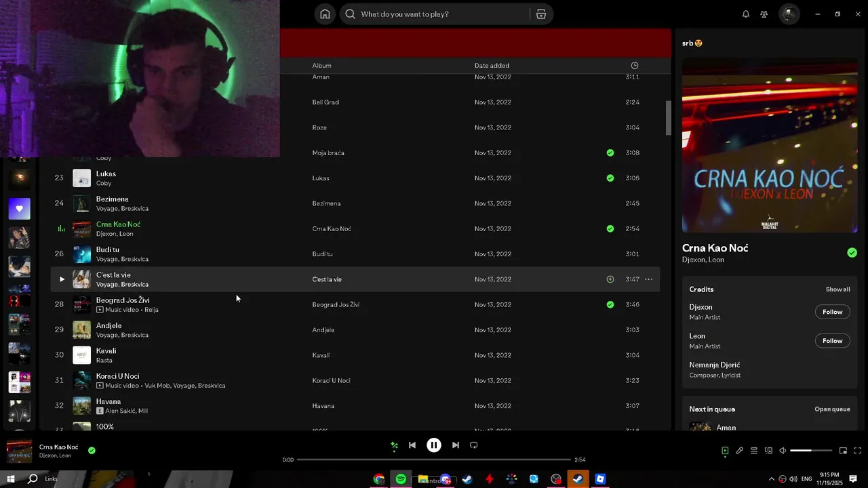The height and width of the screenshot is (488, 868).
Task: Open Discord from the taskbar
Action: coord(446,479)
